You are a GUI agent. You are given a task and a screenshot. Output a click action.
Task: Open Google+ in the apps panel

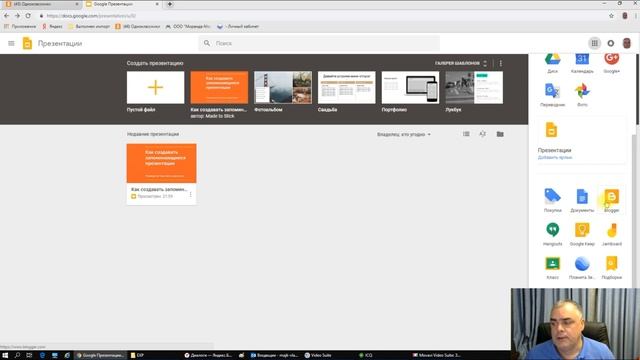click(x=611, y=62)
